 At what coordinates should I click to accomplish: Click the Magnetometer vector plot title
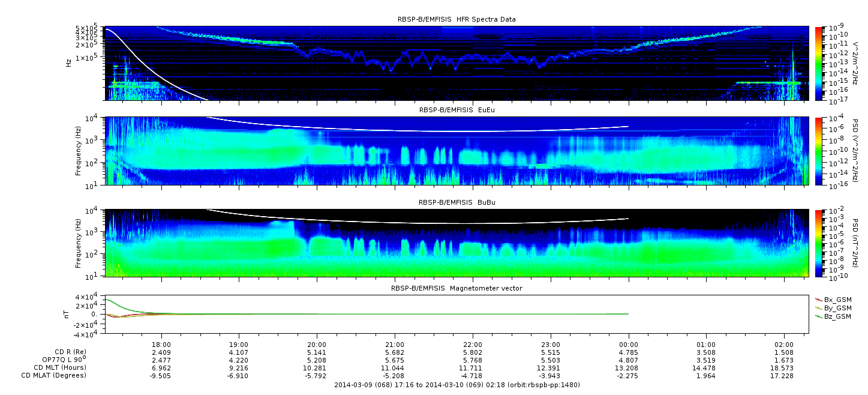click(x=456, y=288)
